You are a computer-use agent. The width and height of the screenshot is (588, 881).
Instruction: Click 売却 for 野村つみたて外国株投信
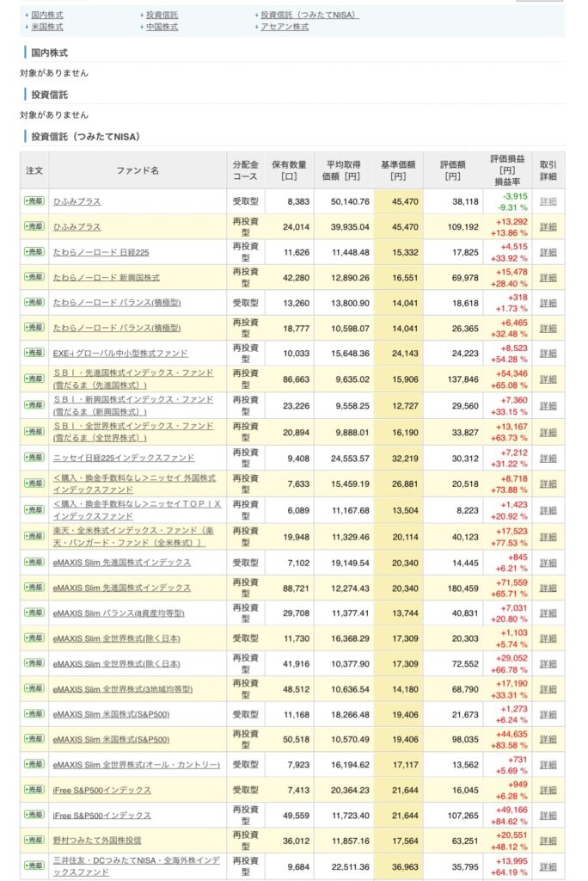(34, 840)
